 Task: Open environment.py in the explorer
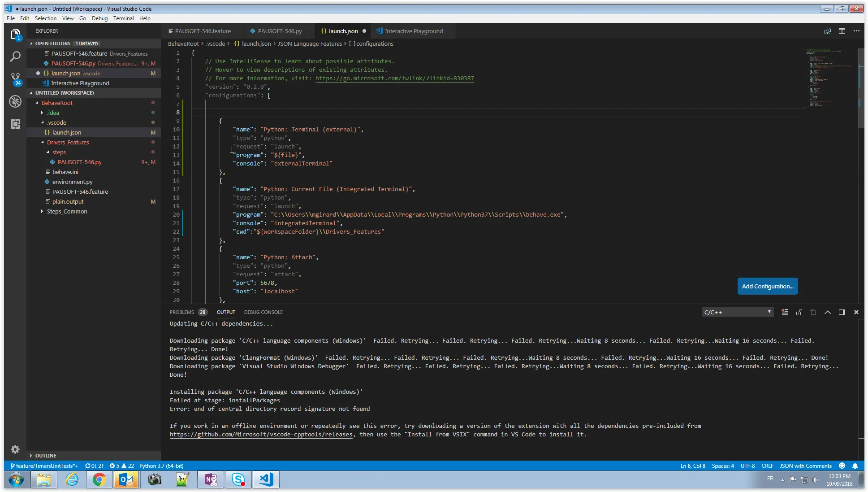pos(72,182)
